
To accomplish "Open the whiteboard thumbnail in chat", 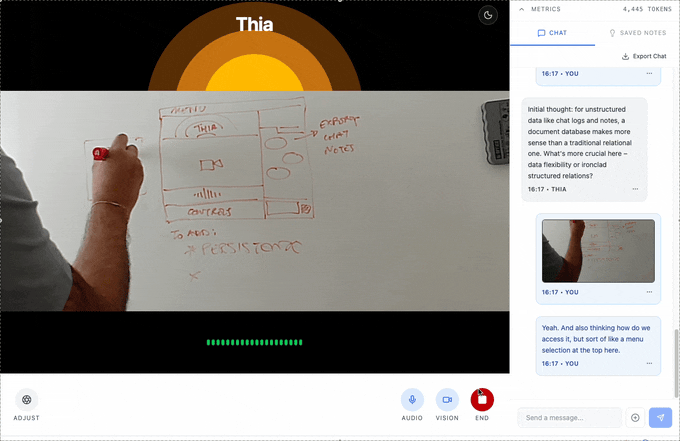I will [x=598, y=251].
